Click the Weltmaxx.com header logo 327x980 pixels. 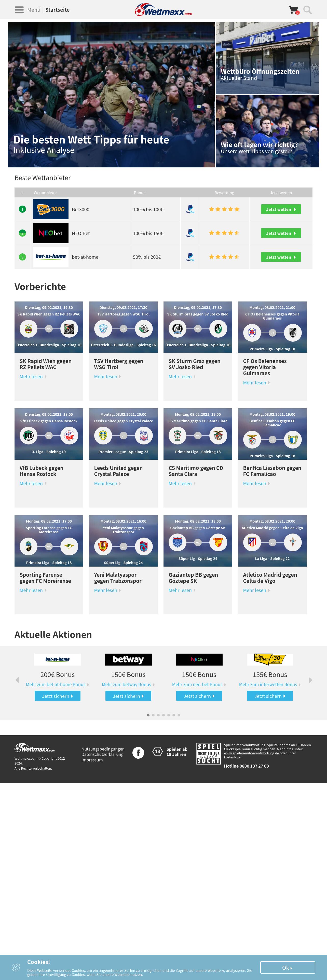point(163,10)
